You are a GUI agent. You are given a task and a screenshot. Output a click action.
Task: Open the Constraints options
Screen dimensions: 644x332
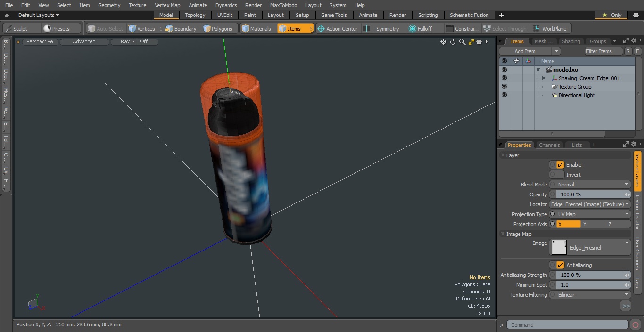coord(463,29)
